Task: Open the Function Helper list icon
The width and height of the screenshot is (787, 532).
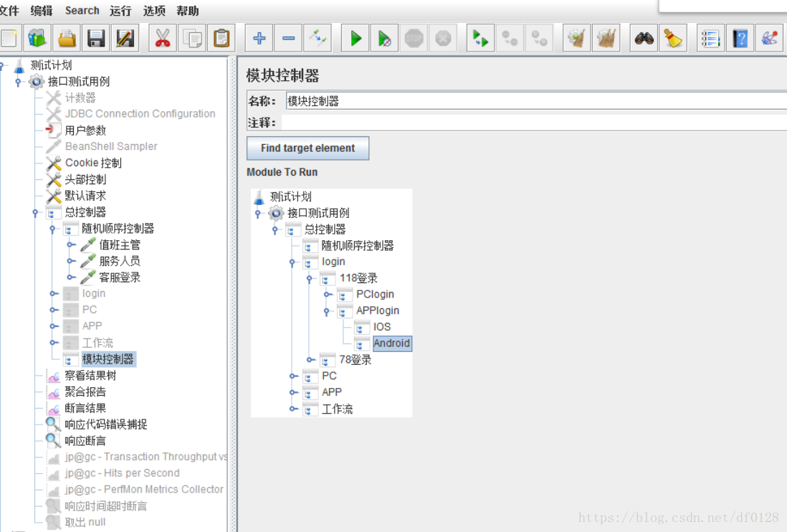Action: [x=711, y=38]
